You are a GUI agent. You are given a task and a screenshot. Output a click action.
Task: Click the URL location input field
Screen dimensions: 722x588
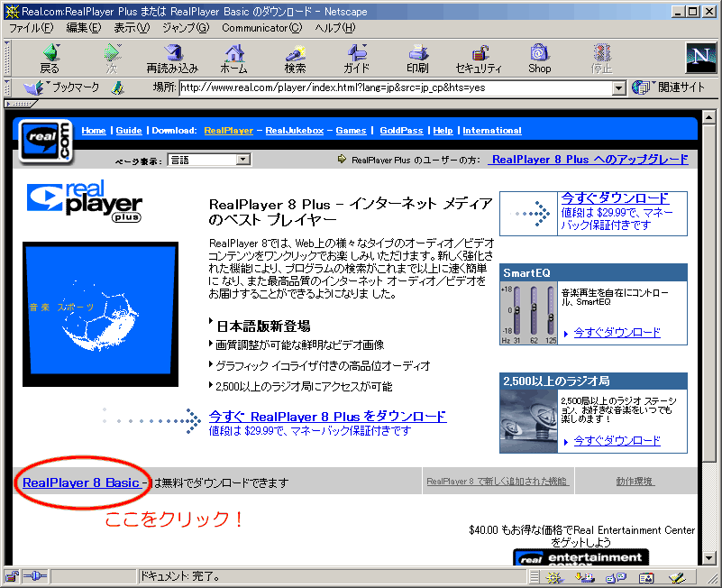(396, 87)
